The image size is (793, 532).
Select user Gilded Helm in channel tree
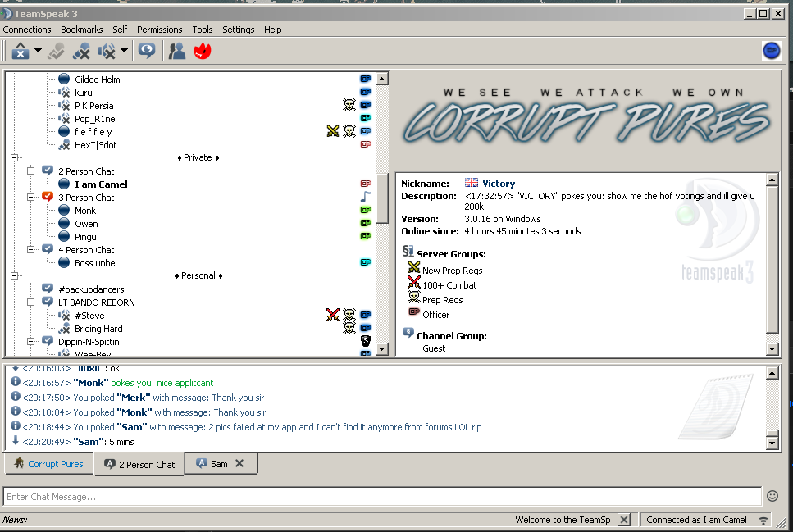pyautogui.click(x=97, y=80)
